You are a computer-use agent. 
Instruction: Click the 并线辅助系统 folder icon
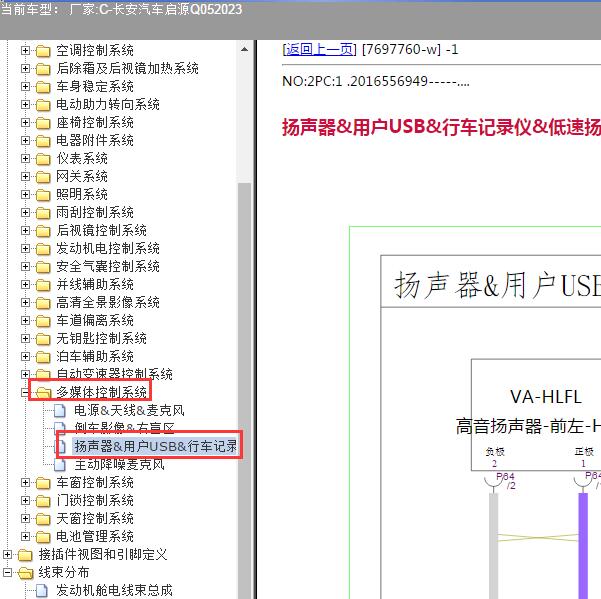click(x=43, y=285)
